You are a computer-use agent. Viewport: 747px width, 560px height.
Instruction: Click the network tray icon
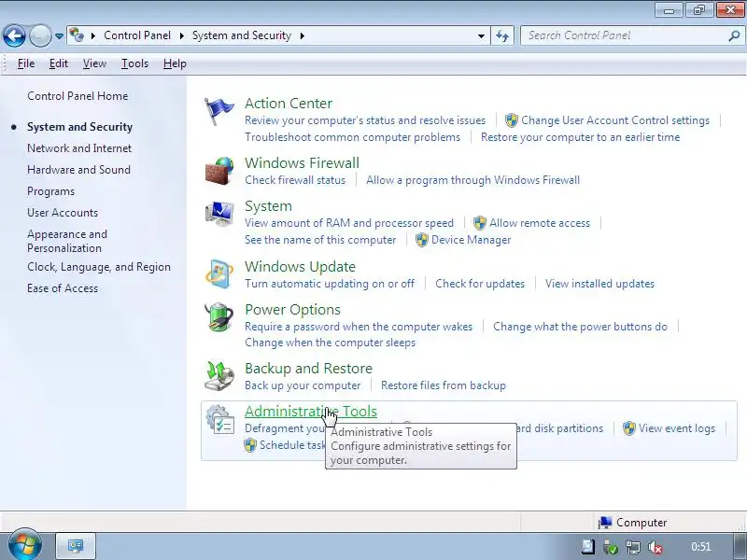[633, 547]
